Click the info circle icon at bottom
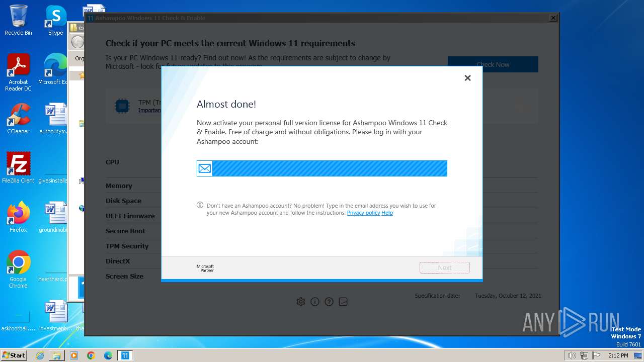Viewport: 644px width, 362px height. pos(315,302)
